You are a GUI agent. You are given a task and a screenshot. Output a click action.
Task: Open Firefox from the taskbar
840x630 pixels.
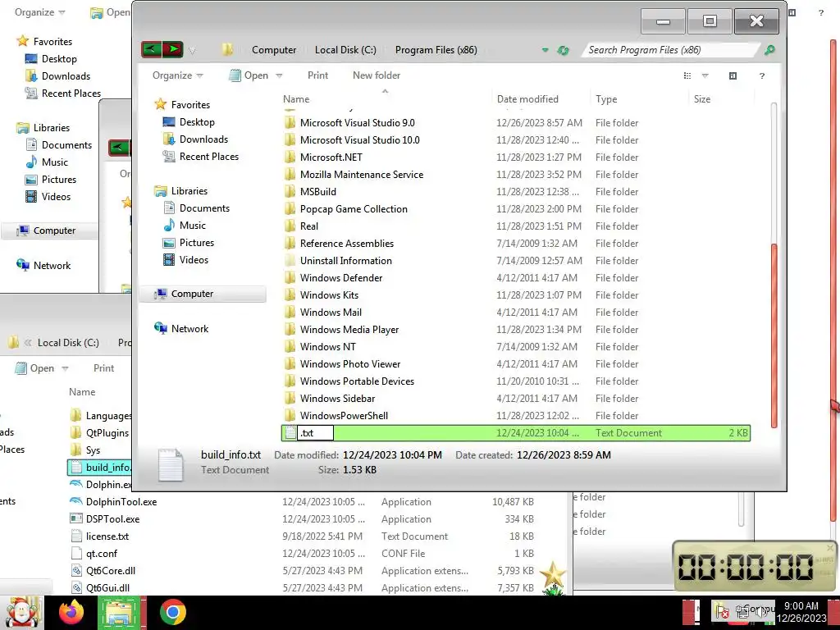(x=72, y=612)
